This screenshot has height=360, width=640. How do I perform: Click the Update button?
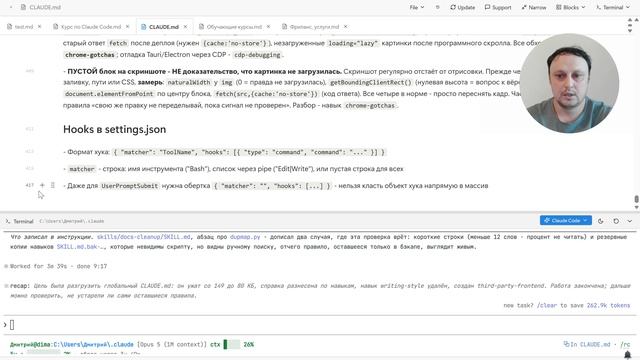[462, 7]
